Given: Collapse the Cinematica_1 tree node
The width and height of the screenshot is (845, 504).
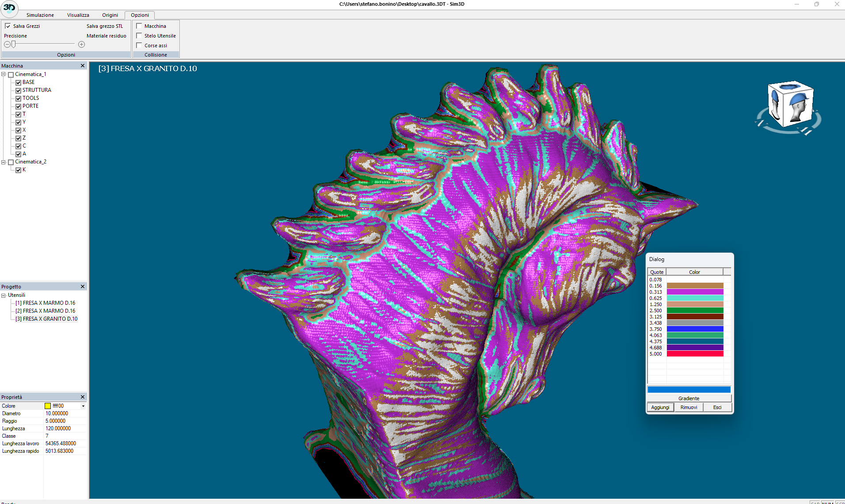Looking at the screenshot, I should point(4,74).
